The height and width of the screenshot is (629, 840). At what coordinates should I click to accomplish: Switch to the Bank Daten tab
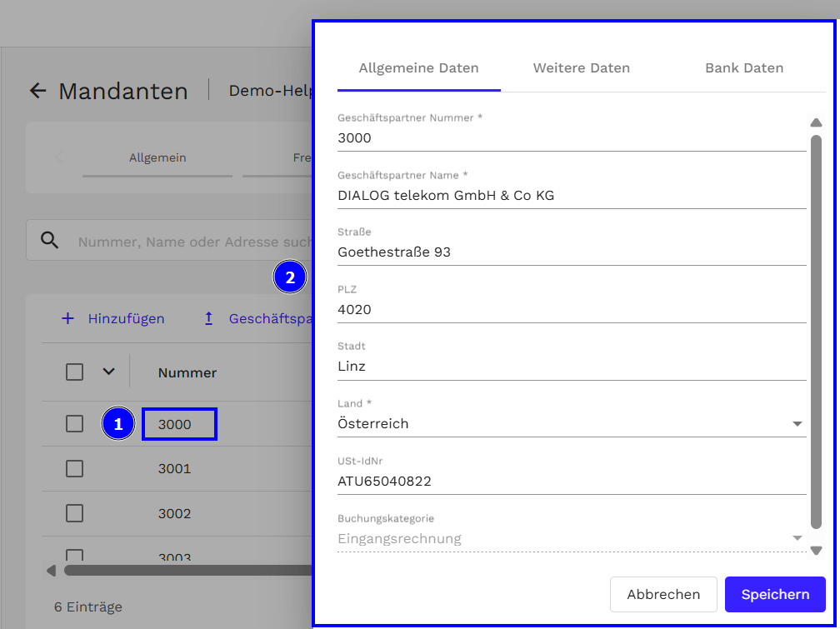click(743, 68)
